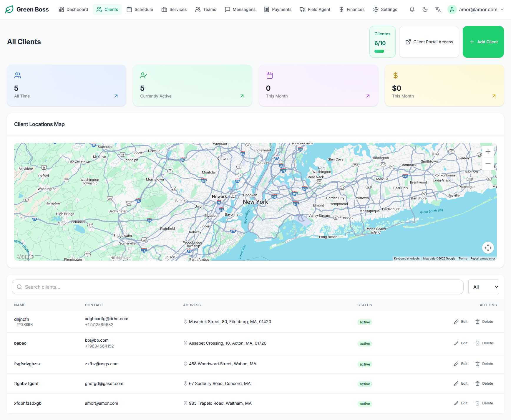Zoom out on the map
This screenshot has height=420, width=511.
pyautogui.click(x=488, y=164)
